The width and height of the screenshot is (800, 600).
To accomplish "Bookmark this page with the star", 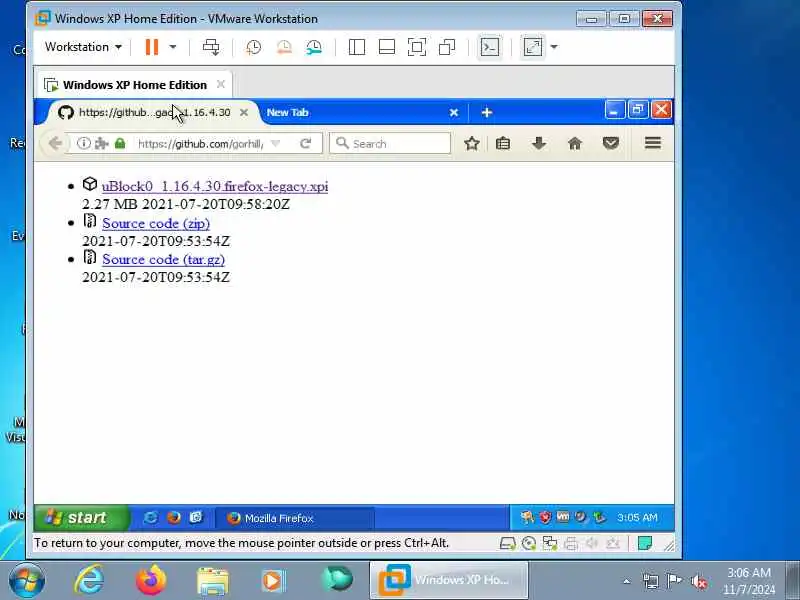I will (472, 143).
